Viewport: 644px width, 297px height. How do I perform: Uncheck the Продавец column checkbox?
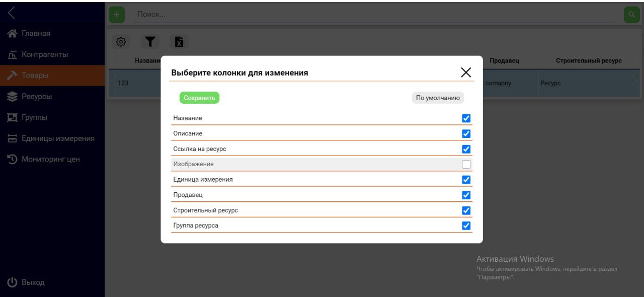click(466, 195)
